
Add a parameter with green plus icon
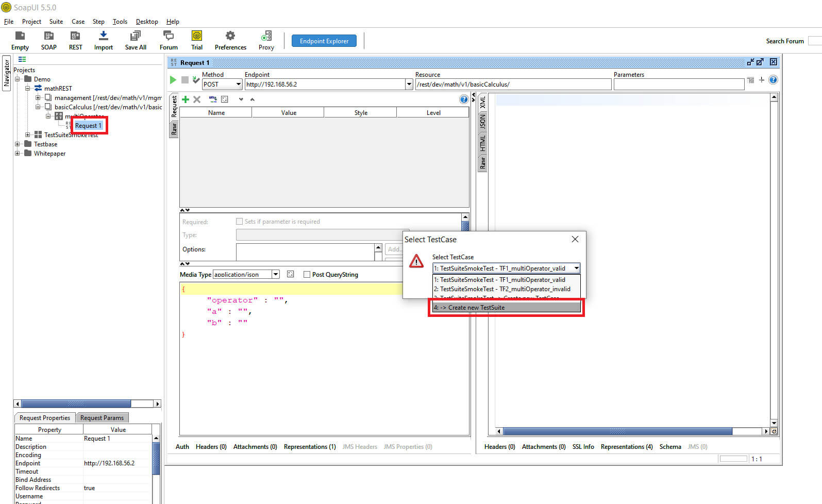(x=186, y=99)
